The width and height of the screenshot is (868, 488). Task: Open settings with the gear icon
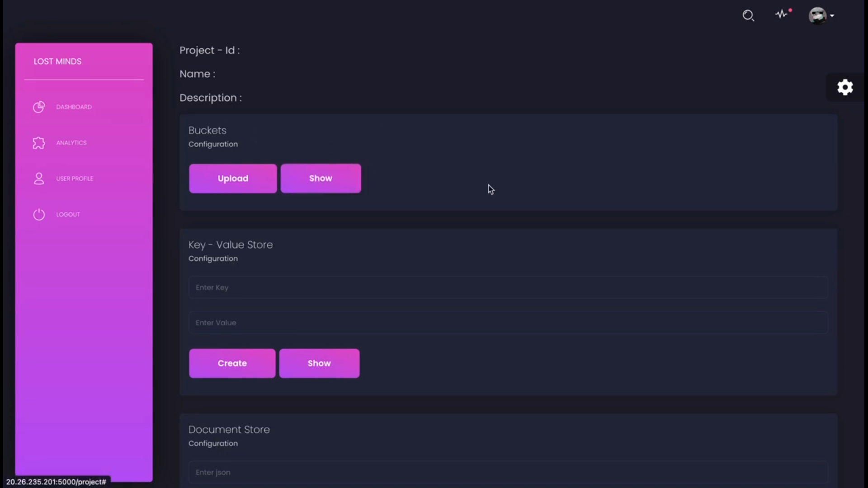coord(844,87)
